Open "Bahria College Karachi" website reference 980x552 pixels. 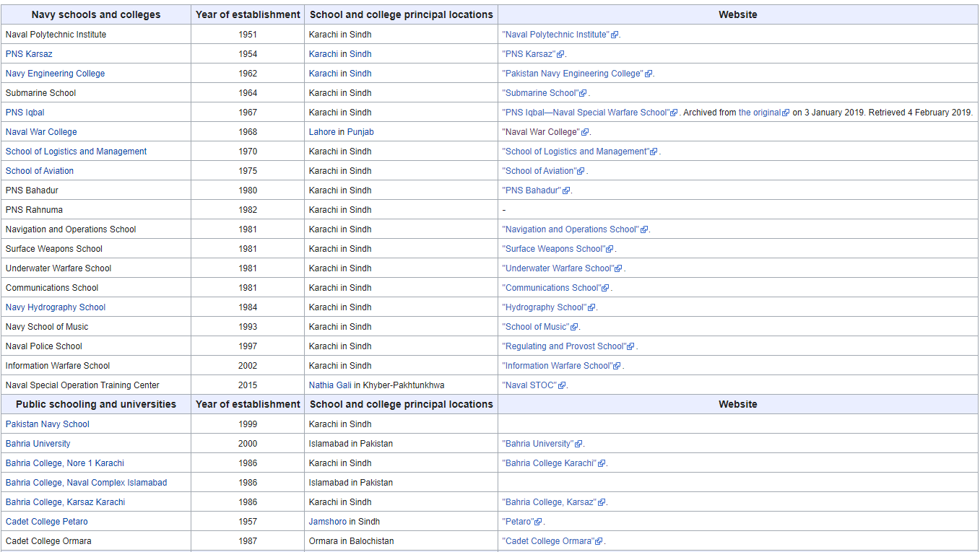(x=550, y=463)
